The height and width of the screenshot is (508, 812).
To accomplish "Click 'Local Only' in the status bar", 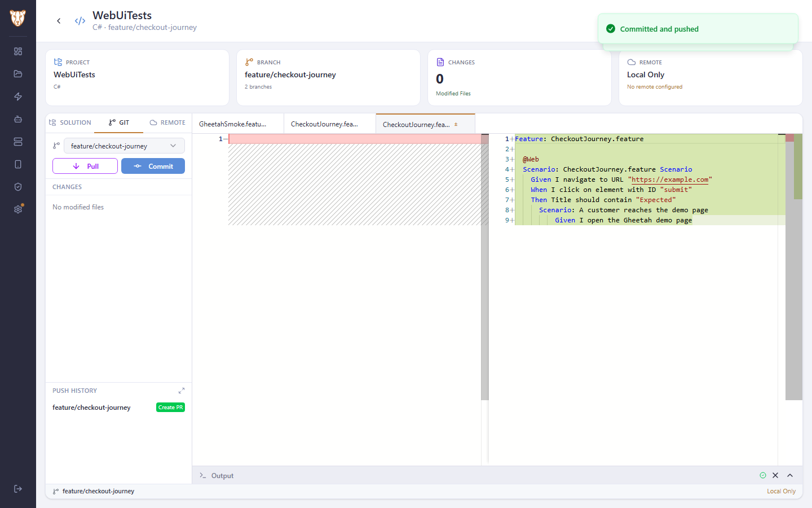I will pyautogui.click(x=781, y=491).
